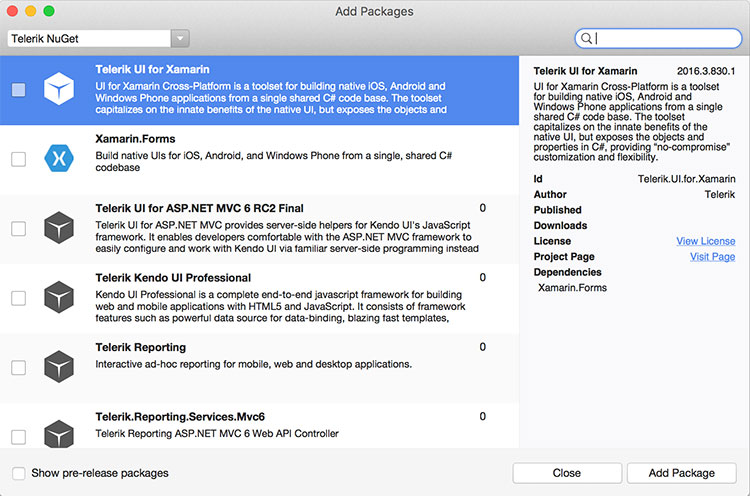Follow the Visit Page project link
The width and height of the screenshot is (750, 496).
click(712, 257)
